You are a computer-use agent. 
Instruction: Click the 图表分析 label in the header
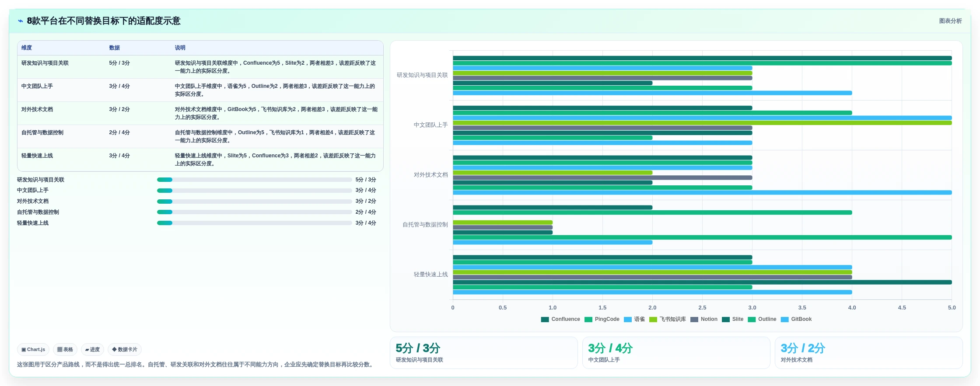point(950,21)
